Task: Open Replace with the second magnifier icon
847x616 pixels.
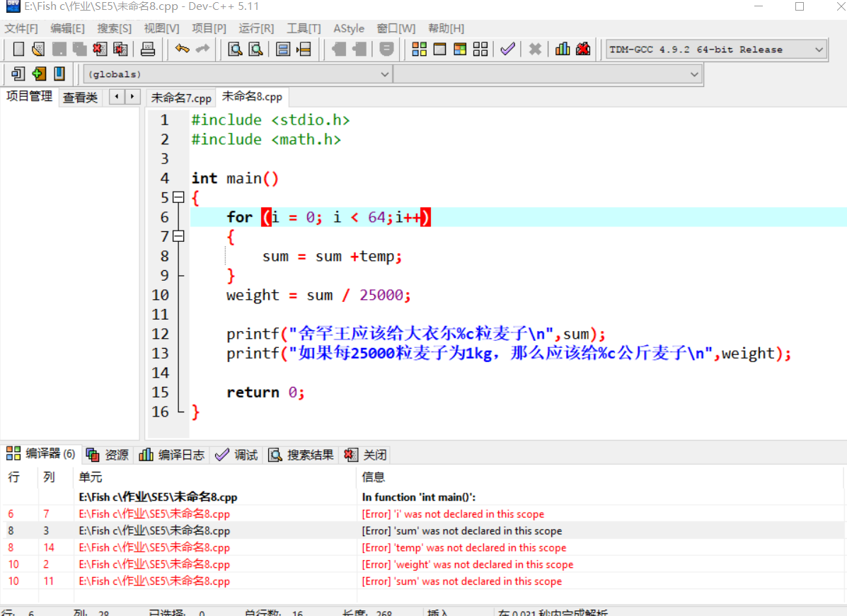Action: click(255, 49)
